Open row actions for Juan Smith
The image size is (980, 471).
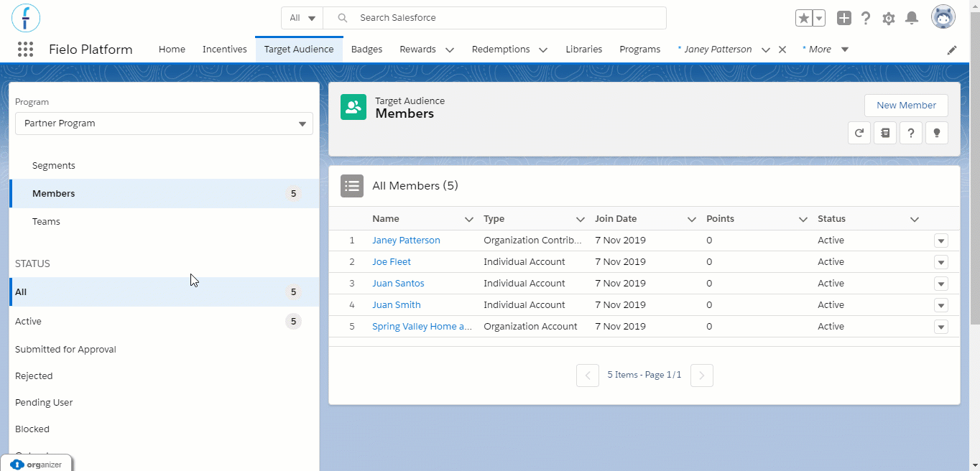[x=941, y=306]
